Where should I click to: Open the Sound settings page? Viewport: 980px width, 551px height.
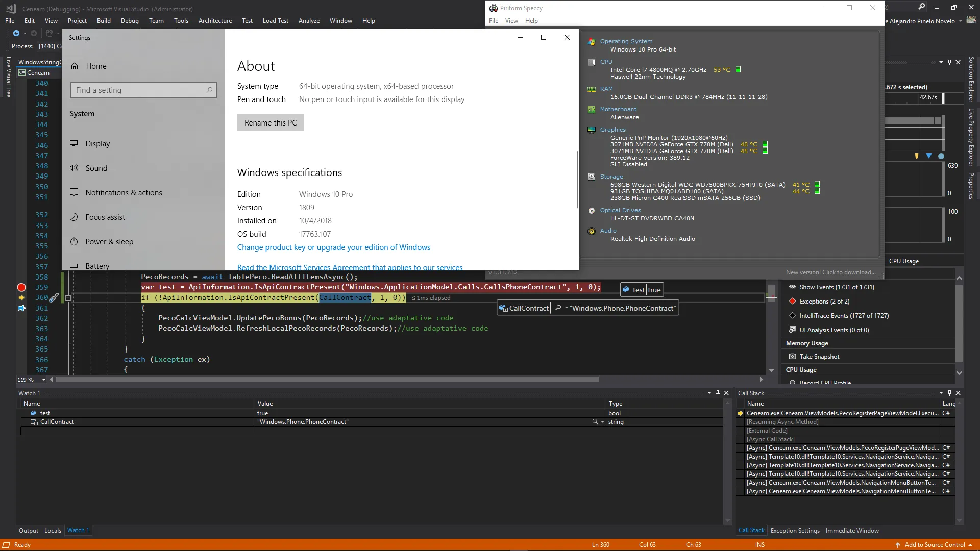click(x=96, y=168)
